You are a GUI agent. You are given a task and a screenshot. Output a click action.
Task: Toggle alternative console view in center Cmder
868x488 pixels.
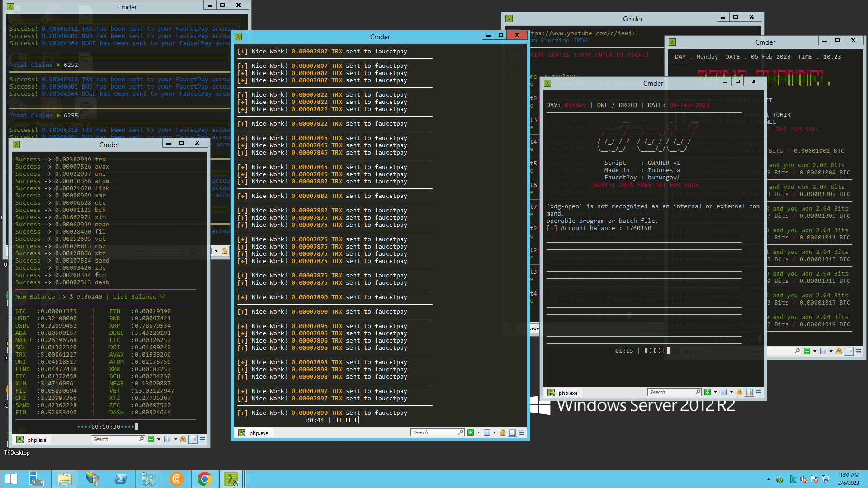point(513,433)
